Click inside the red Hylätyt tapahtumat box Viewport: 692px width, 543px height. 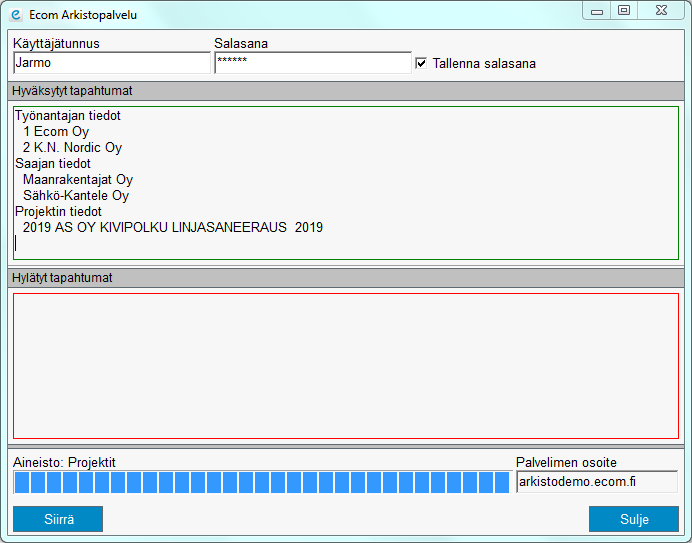tap(346, 366)
